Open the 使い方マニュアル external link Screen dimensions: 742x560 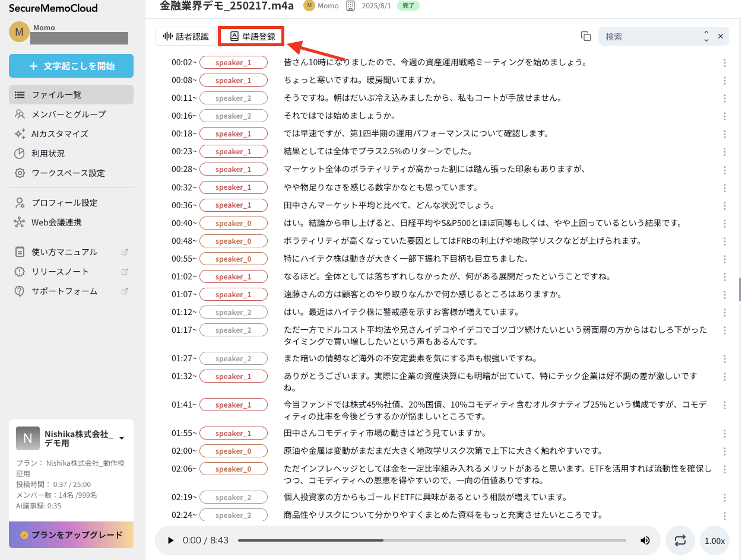pos(64,252)
